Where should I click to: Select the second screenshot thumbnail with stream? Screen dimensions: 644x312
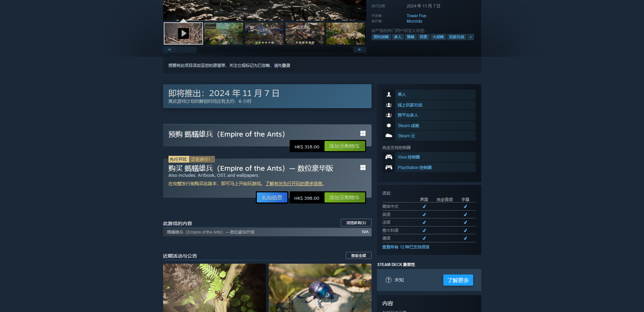tap(224, 33)
